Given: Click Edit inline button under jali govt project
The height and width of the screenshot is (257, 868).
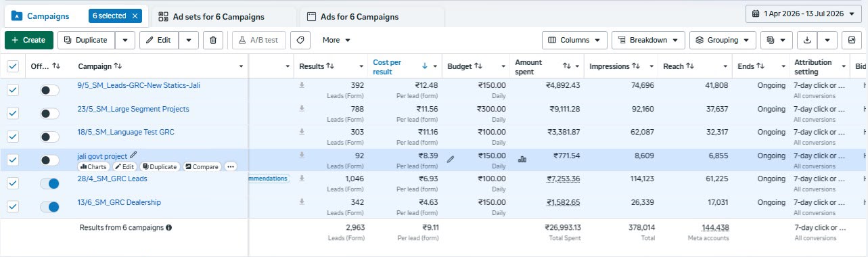Looking at the screenshot, I should [x=124, y=166].
